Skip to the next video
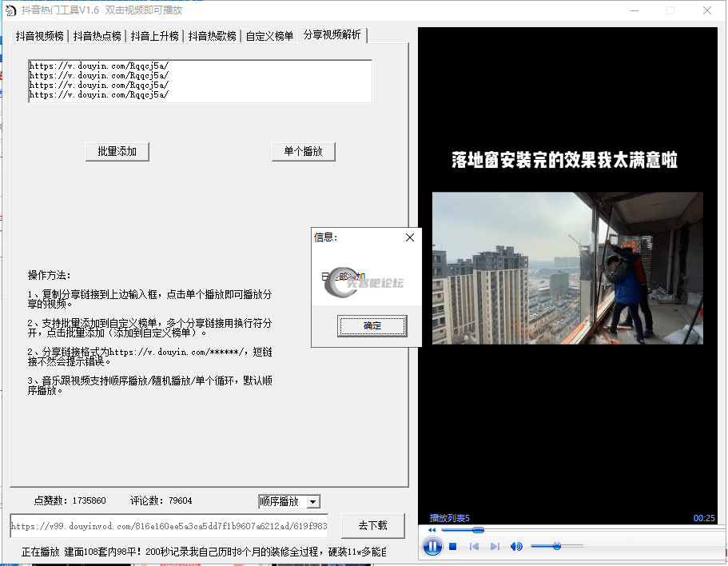Viewport: 728px width, 566px height. [x=495, y=547]
